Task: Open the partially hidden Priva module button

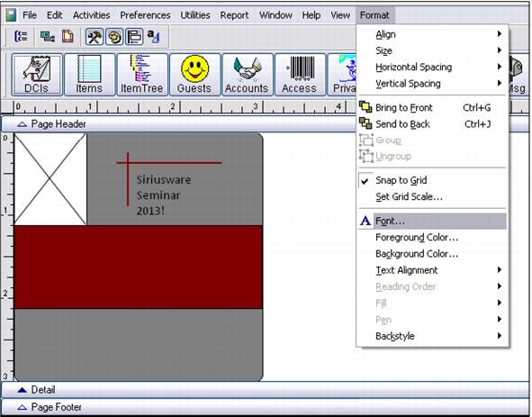Action: [x=342, y=75]
